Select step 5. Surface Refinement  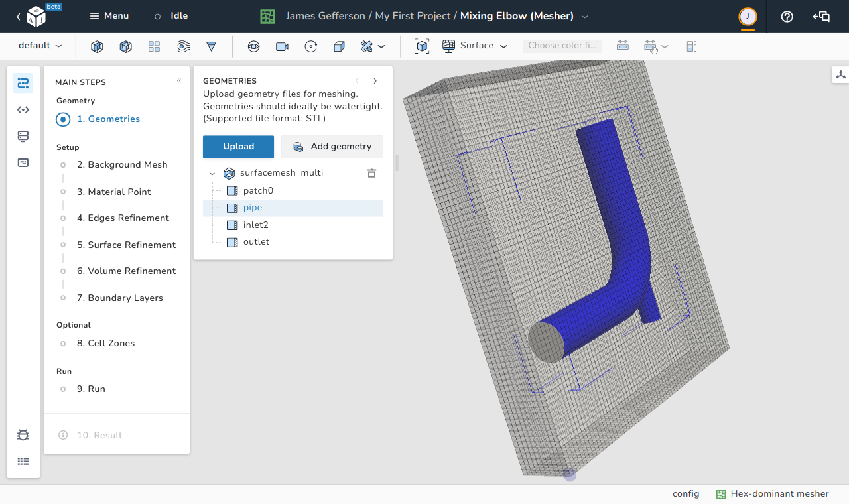click(x=126, y=245)
